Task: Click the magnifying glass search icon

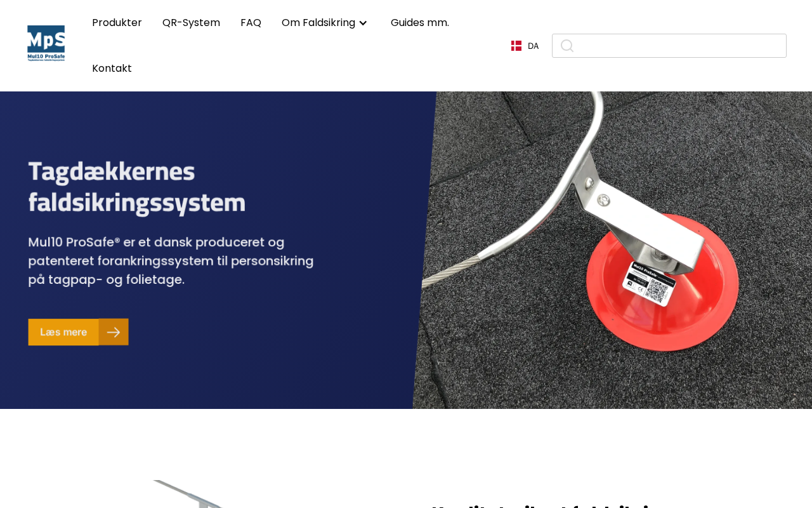Action: [567, 46]
